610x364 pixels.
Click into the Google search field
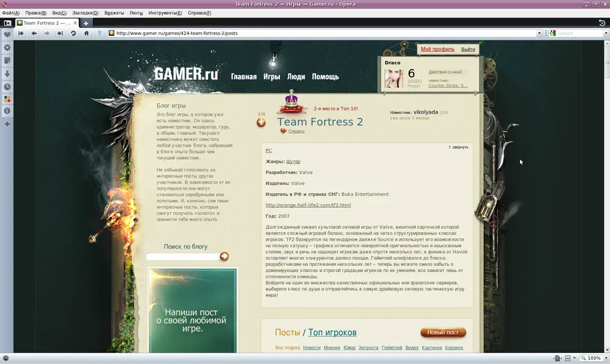[x=579, y=34]
